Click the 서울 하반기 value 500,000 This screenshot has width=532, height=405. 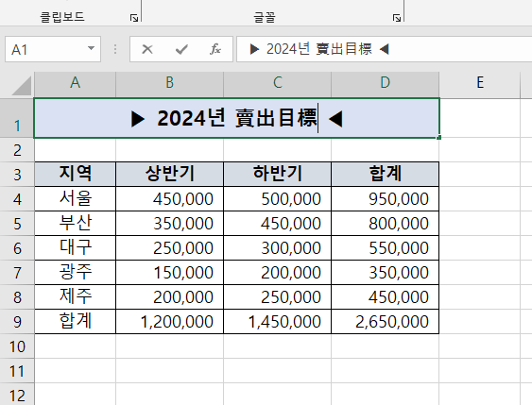point(277,199)
